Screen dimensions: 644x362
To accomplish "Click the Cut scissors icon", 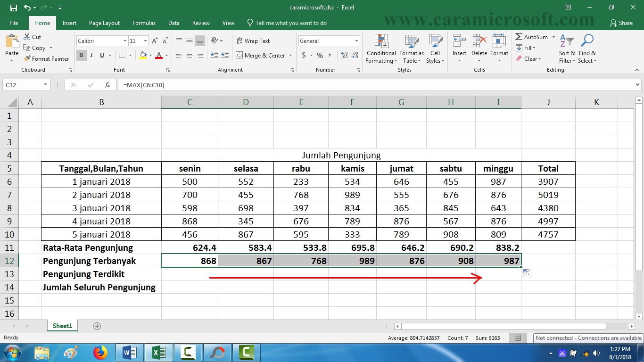I will point(27,37).
